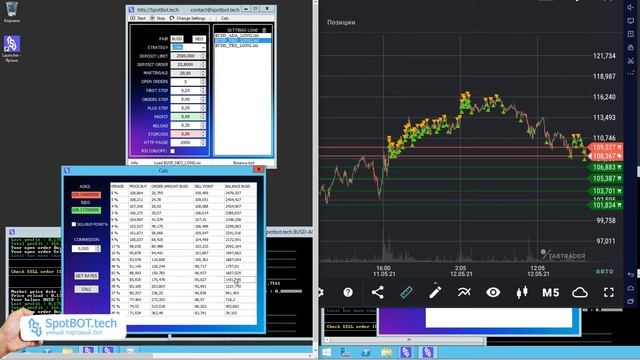Viewport: 640px width, 360px height.
Task: Click the GET RATES button
Action: point(86,276)
